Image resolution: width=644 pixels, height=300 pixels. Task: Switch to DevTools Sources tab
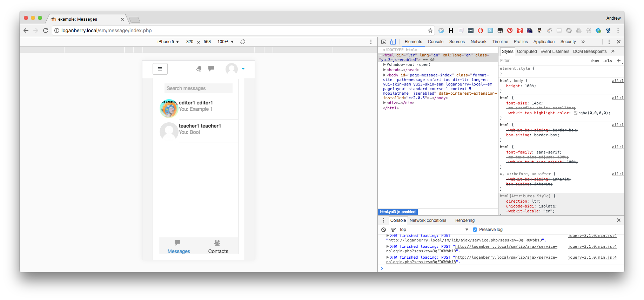tap(457, 42)
